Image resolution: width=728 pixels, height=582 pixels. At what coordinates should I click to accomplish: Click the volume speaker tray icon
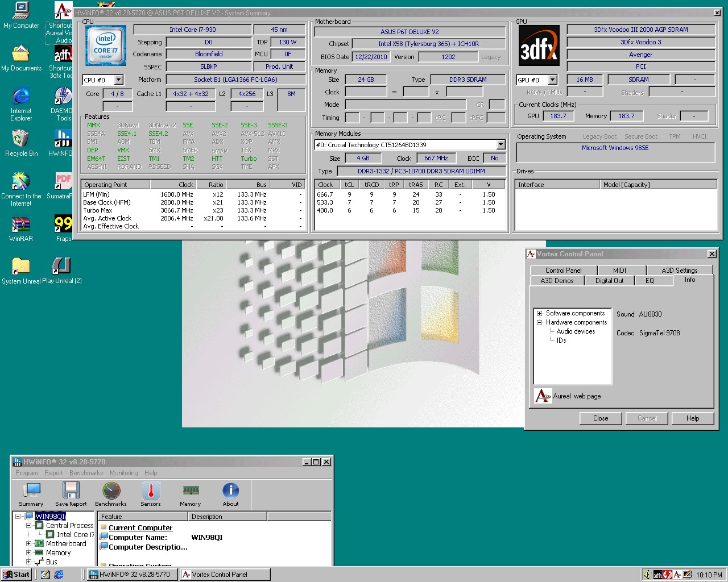[x=647, y=575]
